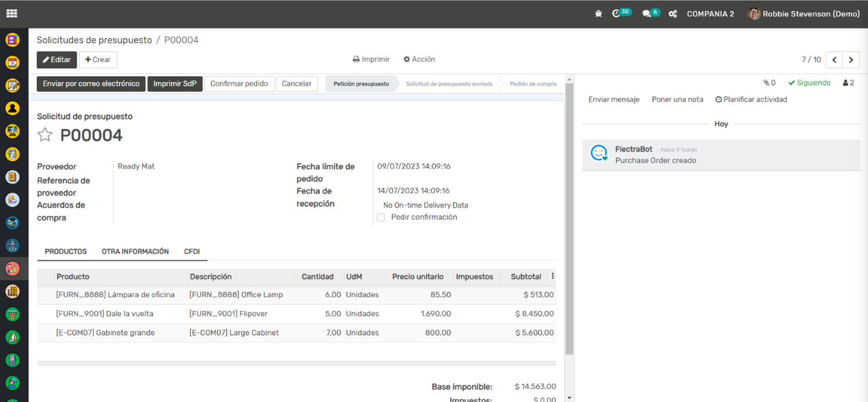
Task: Open the attachments paperclip counter
Action: [x=769, y=83]
